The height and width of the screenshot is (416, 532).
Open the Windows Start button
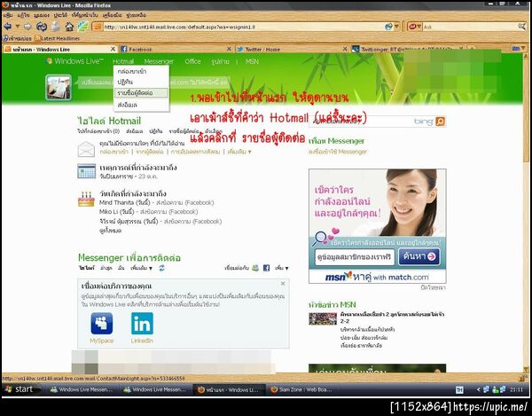pyautogui.click(x=20, y=389)
